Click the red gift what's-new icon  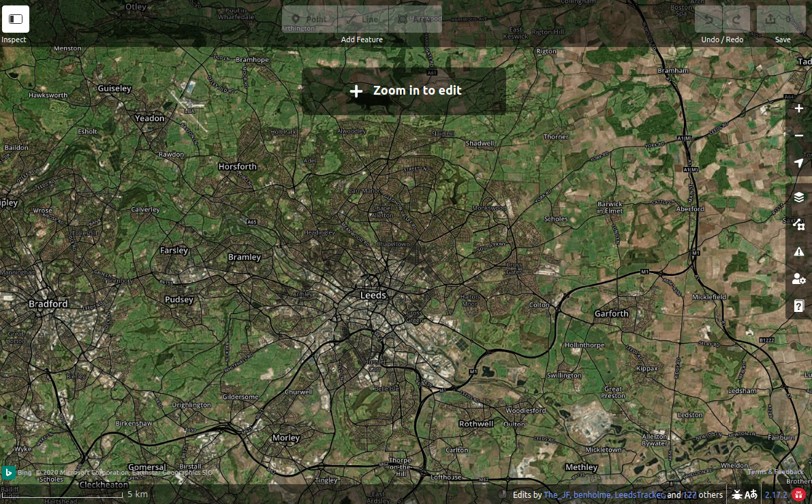point(798,494)
